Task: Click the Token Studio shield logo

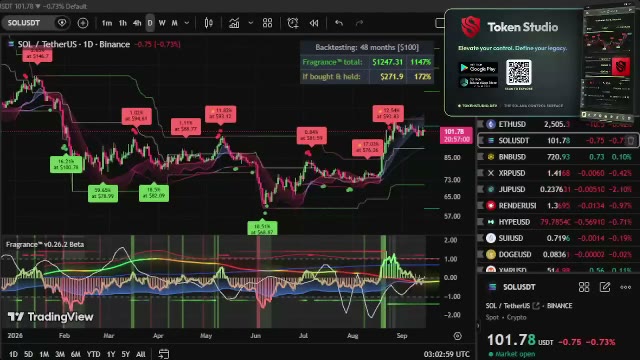Action: pos(471,27)
